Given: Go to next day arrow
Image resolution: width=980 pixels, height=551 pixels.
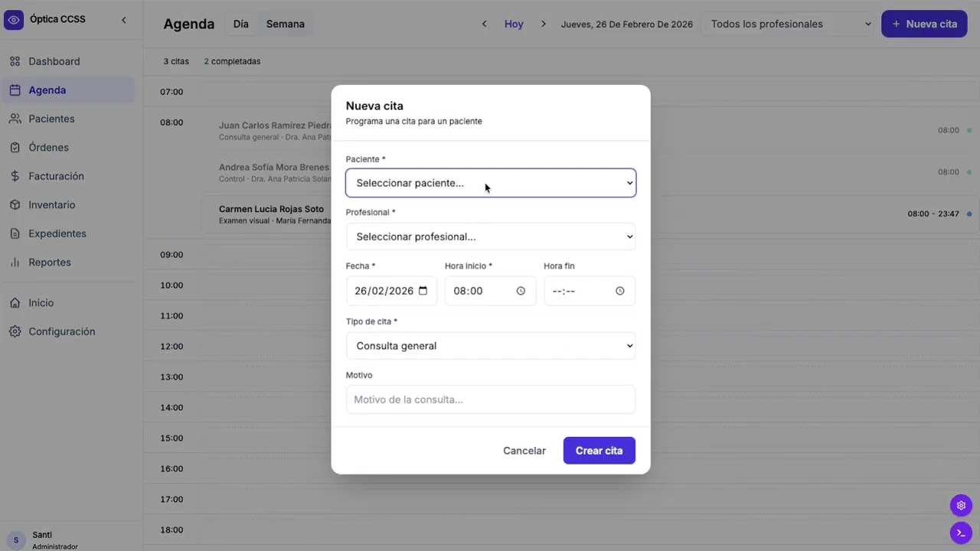Looking at the screenshot, I should click(x=544, y=24).
